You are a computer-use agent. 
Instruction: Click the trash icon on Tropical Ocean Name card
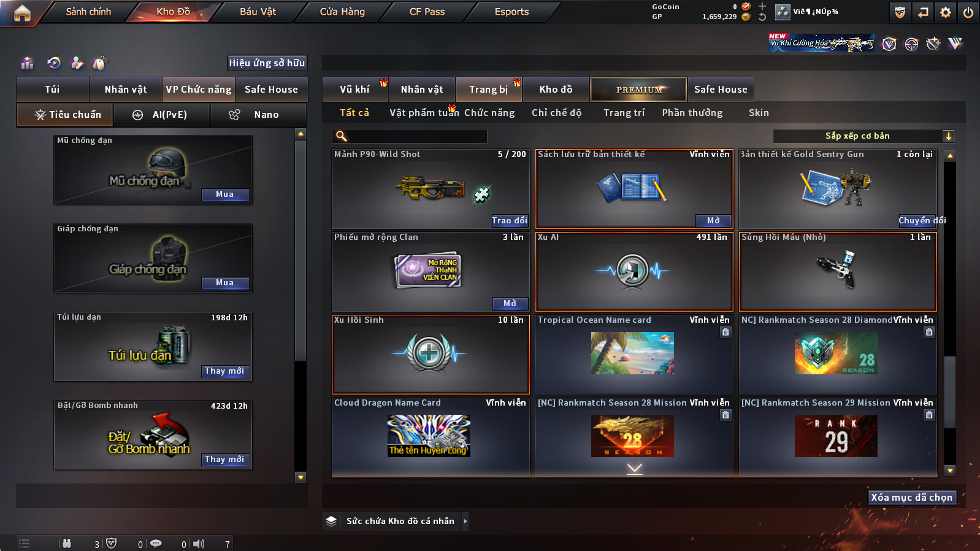(725, 332)
